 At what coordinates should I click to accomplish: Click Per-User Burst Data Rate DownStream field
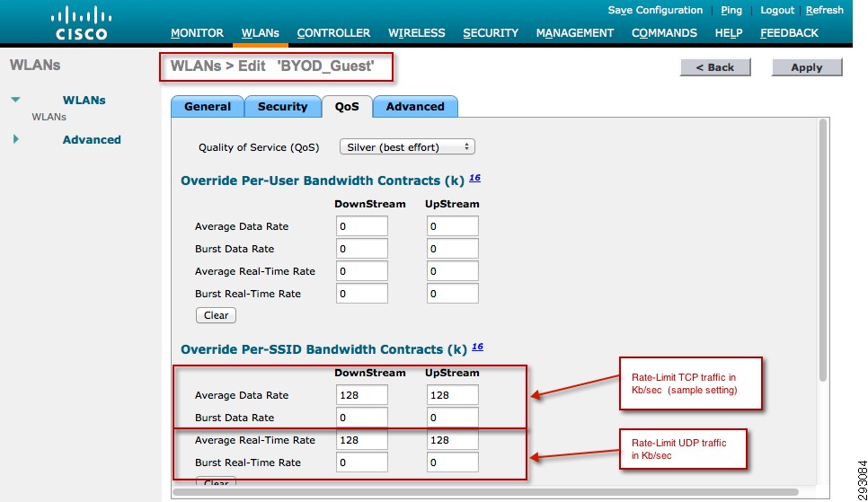coord(361,249)
